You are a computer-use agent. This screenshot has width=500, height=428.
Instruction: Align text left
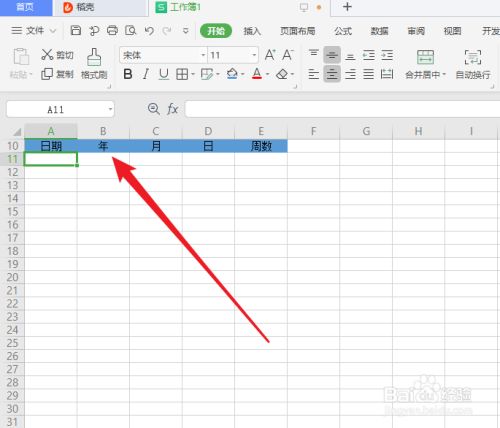[314, 74]
